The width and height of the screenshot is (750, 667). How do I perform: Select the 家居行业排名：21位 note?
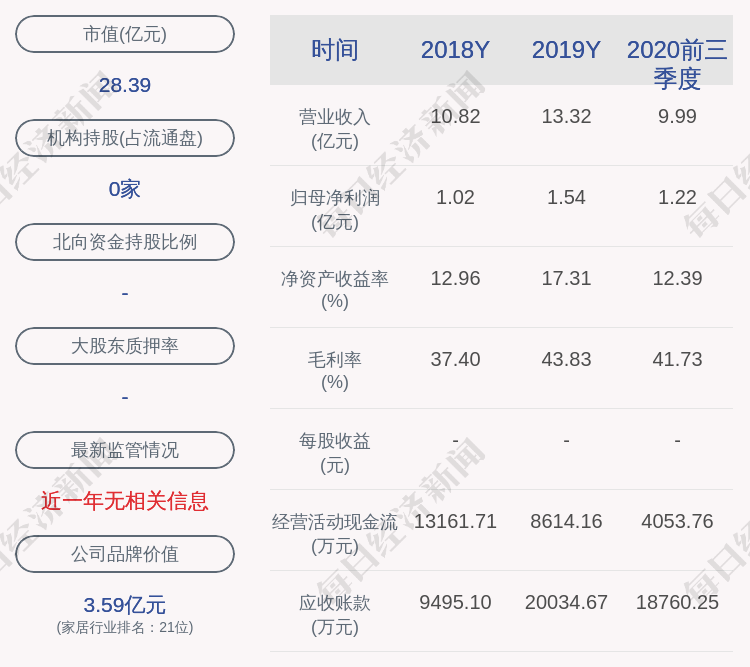tap(125, 627)
